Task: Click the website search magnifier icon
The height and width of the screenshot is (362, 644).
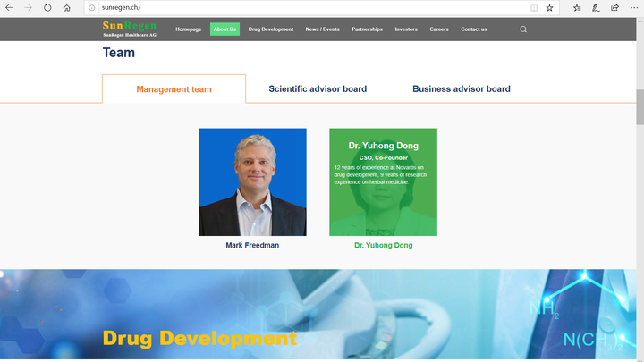Action: [523, 29]
